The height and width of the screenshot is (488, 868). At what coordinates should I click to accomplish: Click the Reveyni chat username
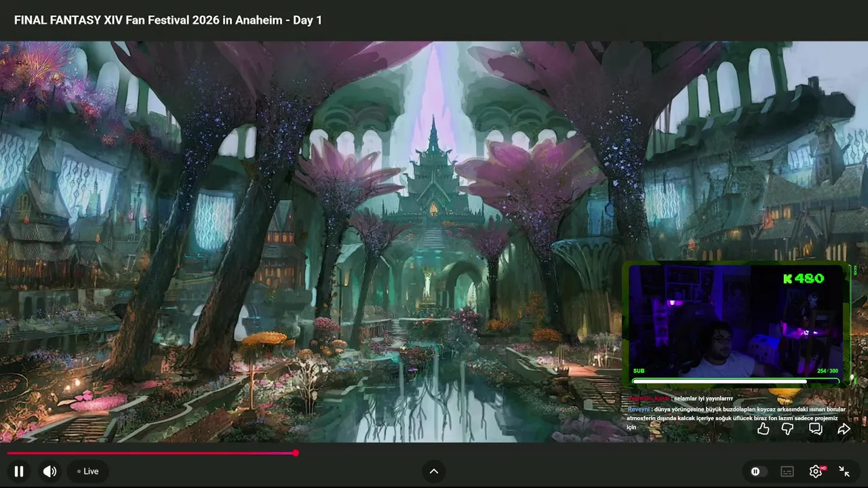click(639, 409)
